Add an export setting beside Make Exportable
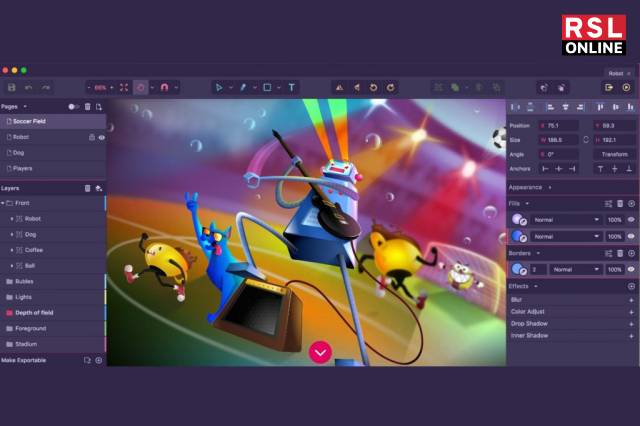This screenshot has width=640, height=426. (99, 360)
